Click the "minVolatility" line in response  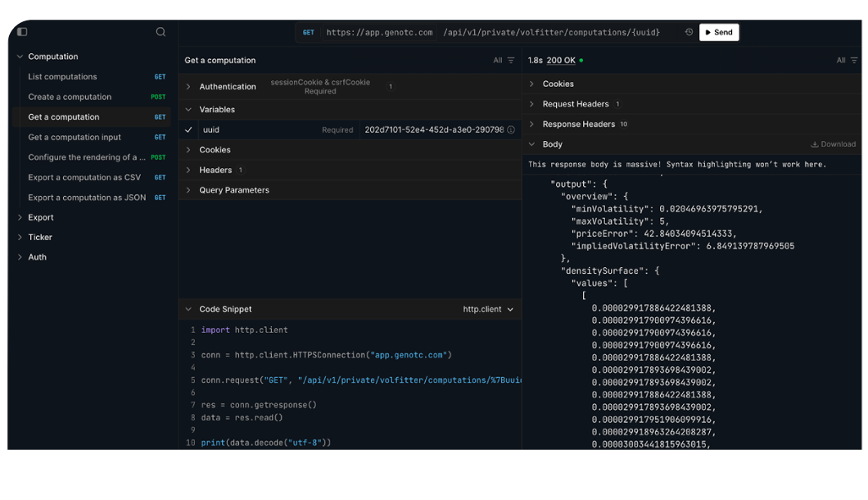coord(667,209)
